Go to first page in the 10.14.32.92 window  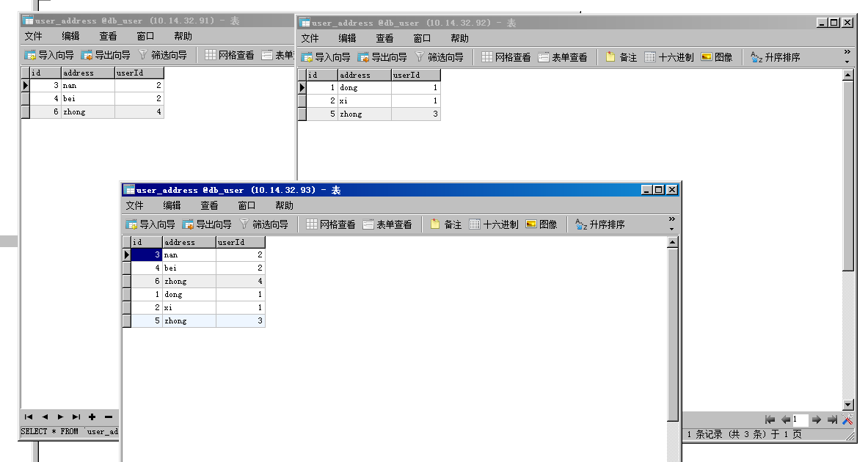770,419
